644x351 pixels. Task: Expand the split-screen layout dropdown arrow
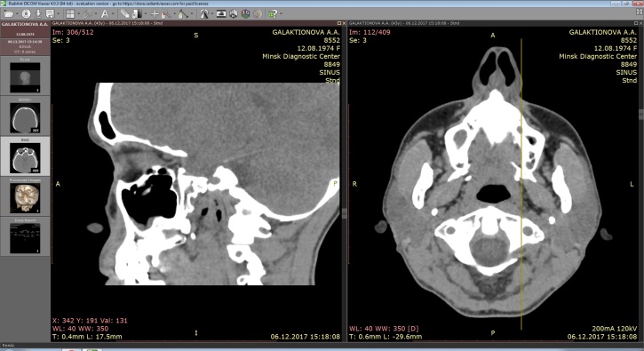(x=78, y=13)
